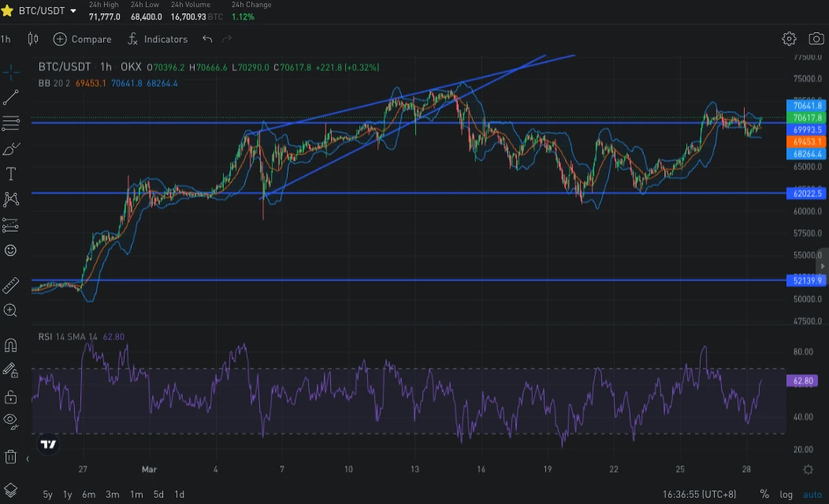Select the brush drawing tool

(x=11, y=149)
